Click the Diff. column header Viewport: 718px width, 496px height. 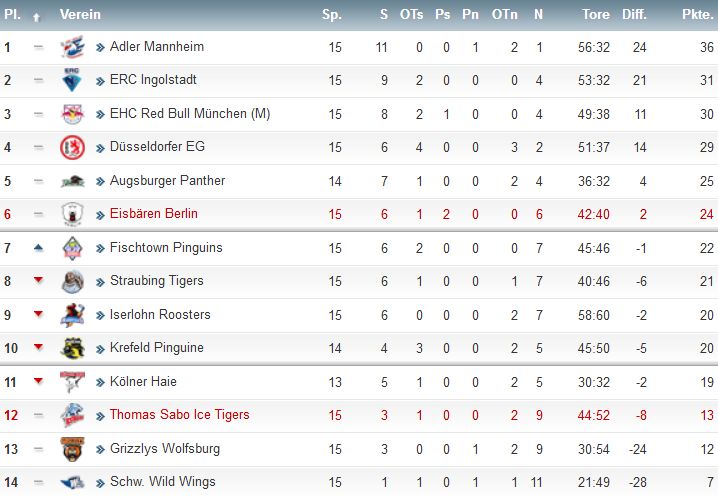tap(634, 15)
